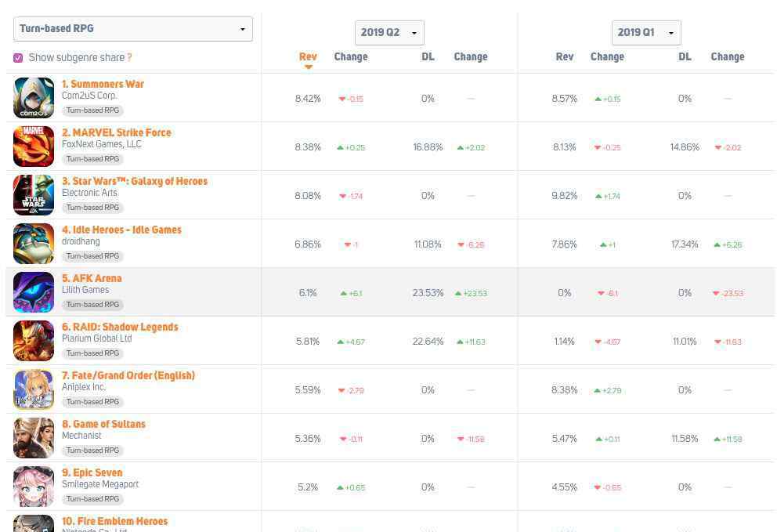Click the Game of Sultans app icon
The height and width of the screenshot is (532, 777).
(34, 438)
